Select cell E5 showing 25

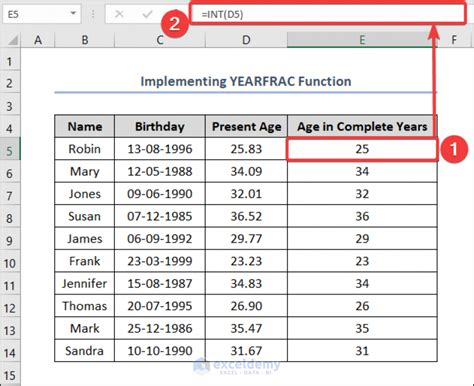362,149
